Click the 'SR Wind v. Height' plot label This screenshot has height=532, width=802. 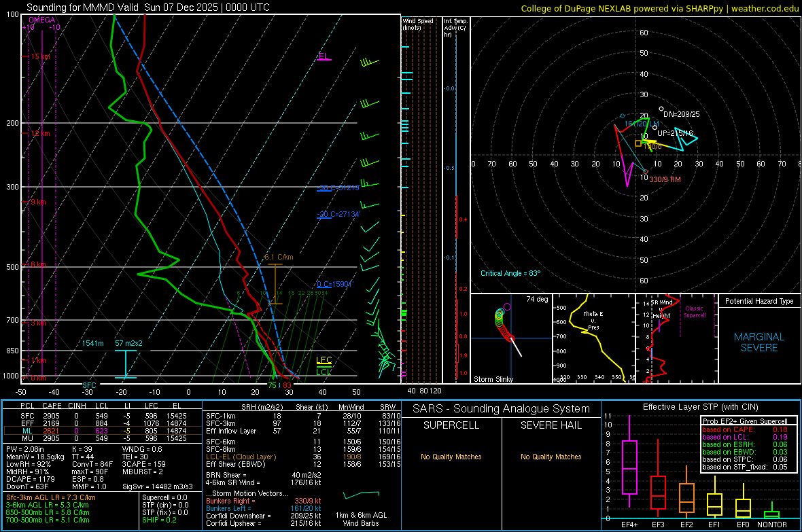[661, 309]
